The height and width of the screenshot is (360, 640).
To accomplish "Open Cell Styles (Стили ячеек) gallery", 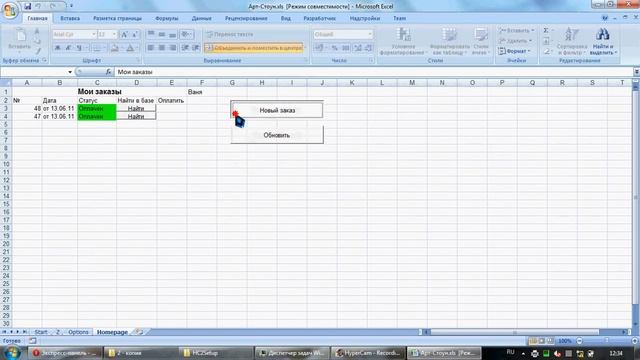I will pyautogui.click(x=481, y=41).
